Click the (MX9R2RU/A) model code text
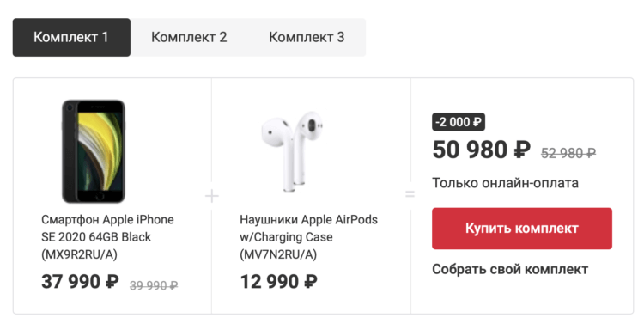Image resolution: width=644 pixels, height=330 pixels. click(x=79, y=254)
